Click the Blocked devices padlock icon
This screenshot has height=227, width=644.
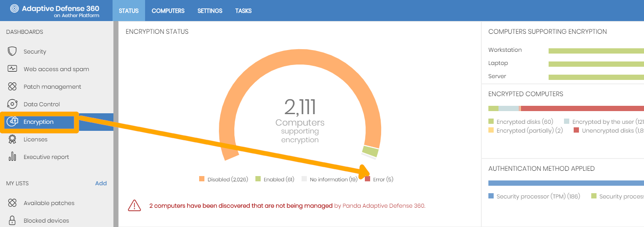click(12, 220)
